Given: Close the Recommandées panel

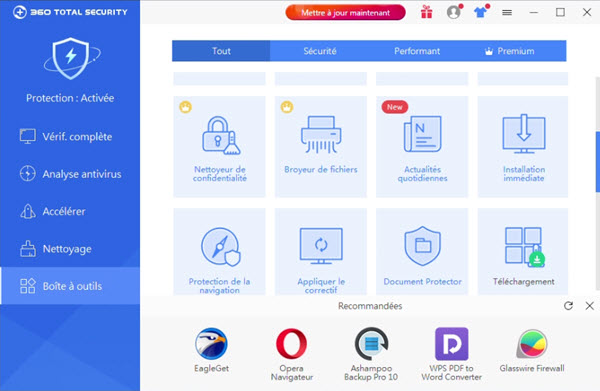Looking at the screenshot, I should (589, 306).
